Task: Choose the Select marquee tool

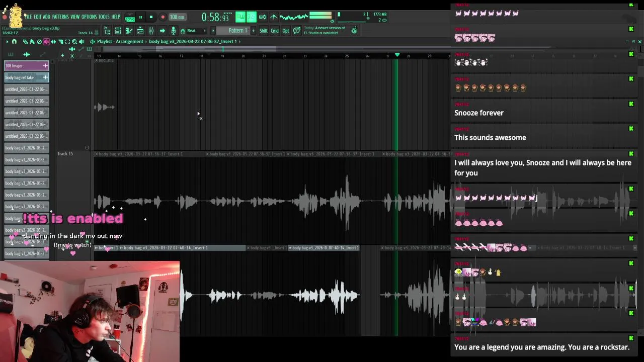Action: coord(67,42)
